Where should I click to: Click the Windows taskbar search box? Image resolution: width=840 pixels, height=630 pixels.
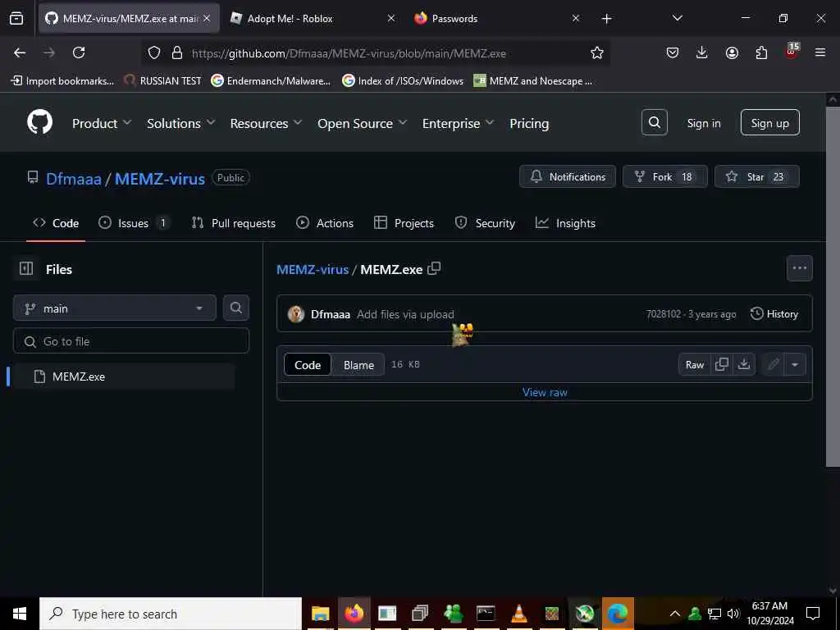coord(171,614)
